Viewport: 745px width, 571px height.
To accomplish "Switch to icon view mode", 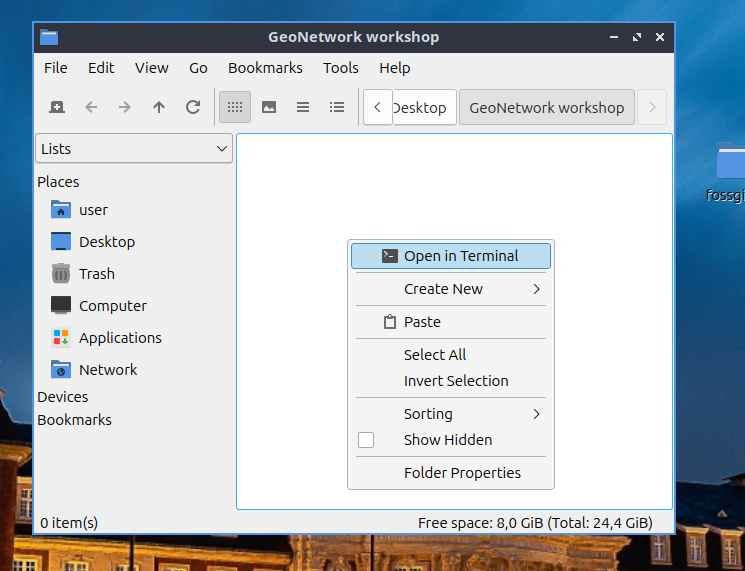I will pos(235,107).
